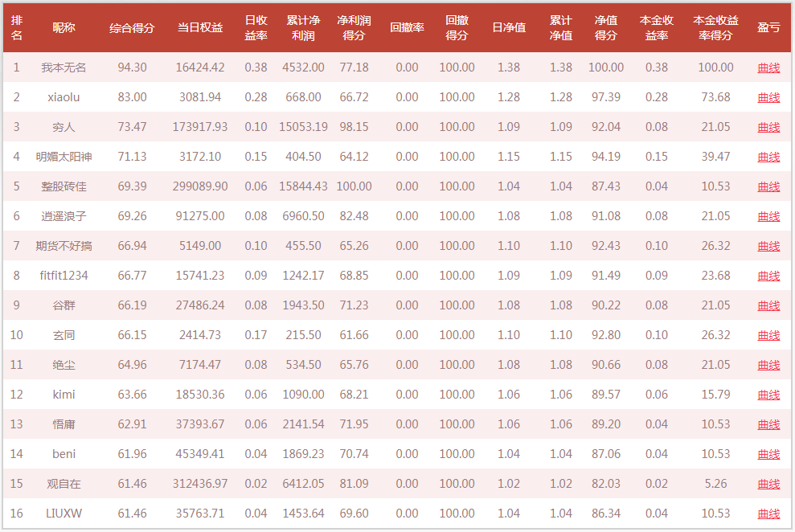Click the 日净值 column header

pyautogui.click(x=509, y=28)
